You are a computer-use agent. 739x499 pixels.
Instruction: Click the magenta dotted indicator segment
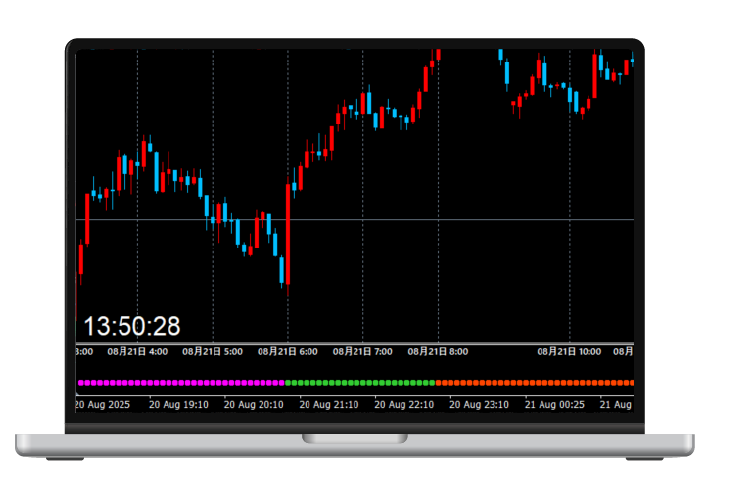pyautogui.click(x=180, y=383)
